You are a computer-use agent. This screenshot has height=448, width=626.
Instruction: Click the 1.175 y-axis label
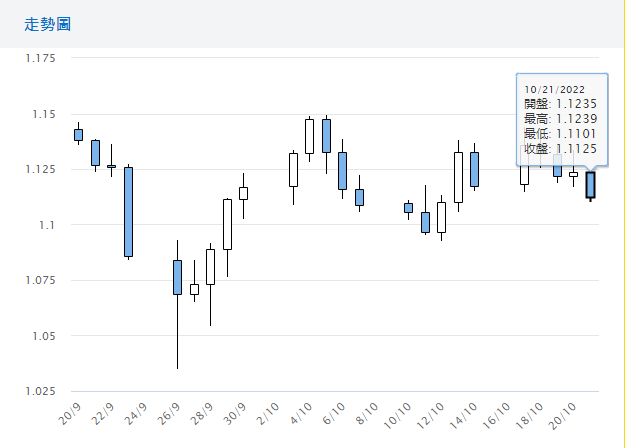40,58
